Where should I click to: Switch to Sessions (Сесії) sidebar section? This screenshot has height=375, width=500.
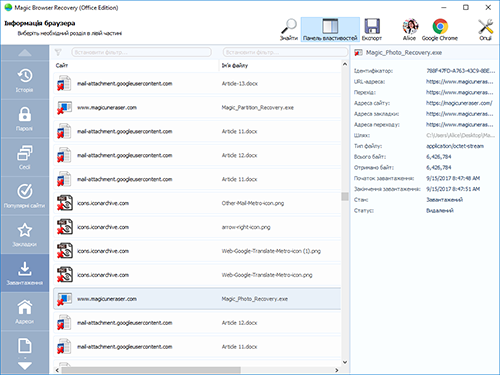25,157
